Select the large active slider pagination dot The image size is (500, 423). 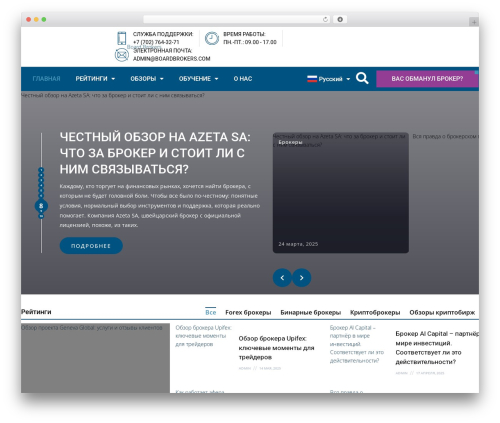pos(41,206)
